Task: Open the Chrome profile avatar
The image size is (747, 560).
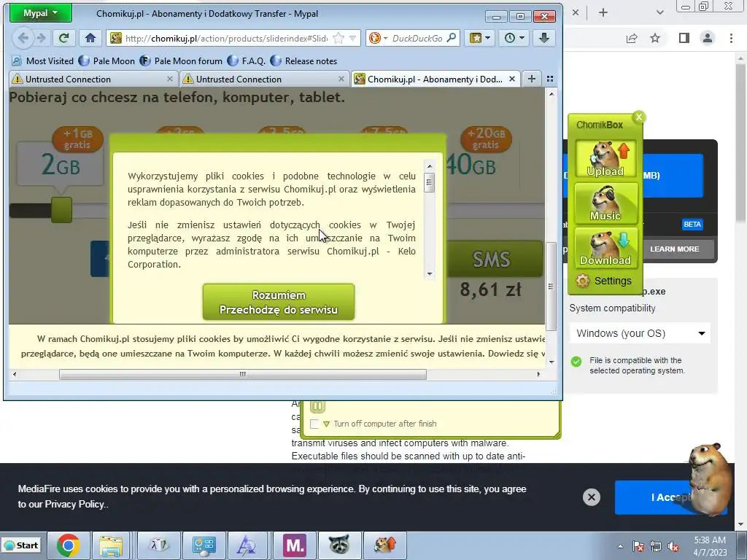Action: point(708,38)
